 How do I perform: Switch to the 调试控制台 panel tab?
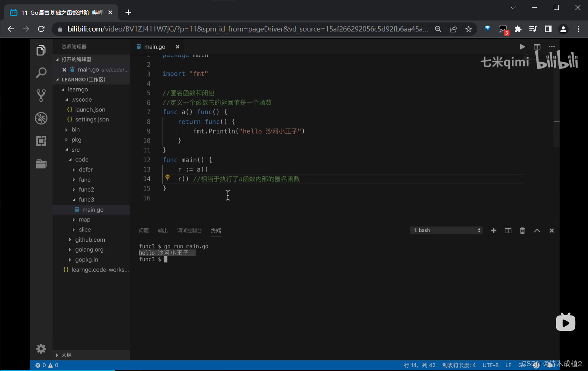189,231
